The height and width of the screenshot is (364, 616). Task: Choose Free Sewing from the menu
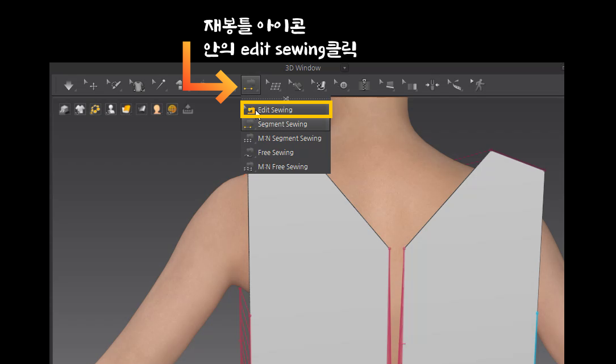(286, 152)
